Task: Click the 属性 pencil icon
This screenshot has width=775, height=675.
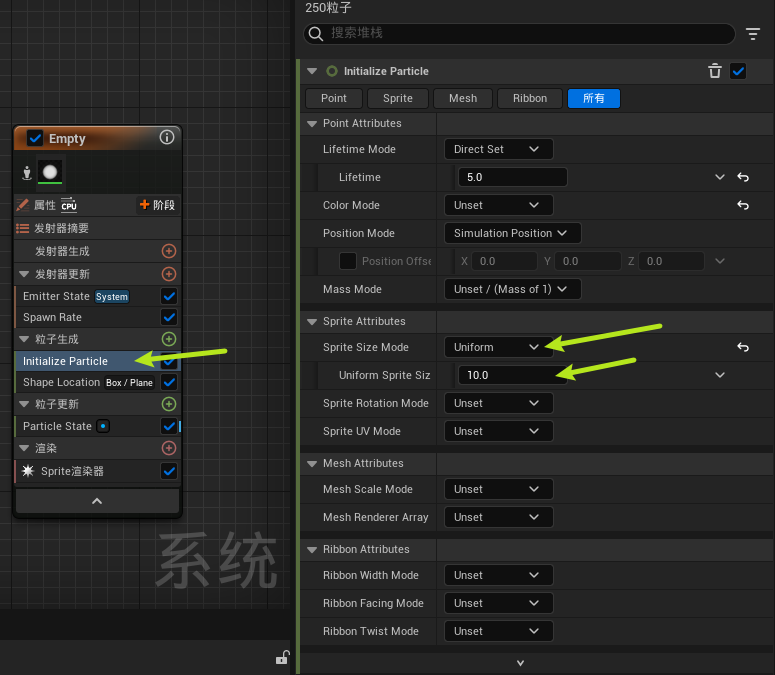Action: 22,205
